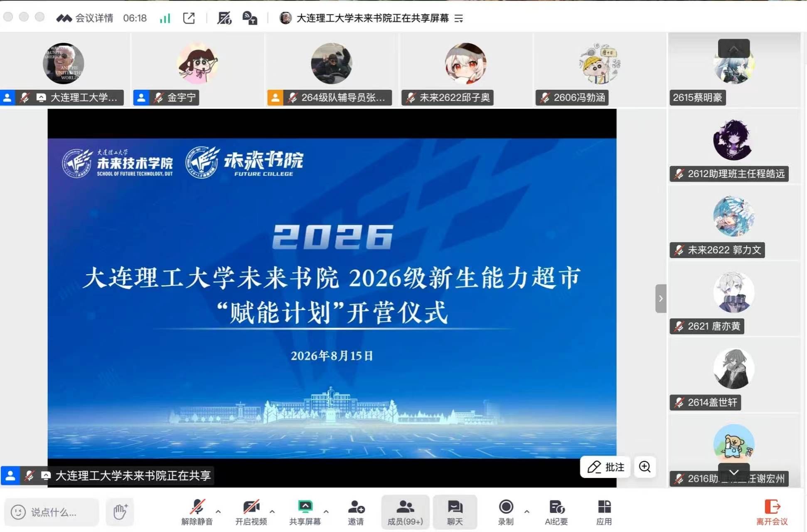Open the 成员(99+) members panel
The width and height of the screenshot is (807, 532).
[x=405, y=512]
